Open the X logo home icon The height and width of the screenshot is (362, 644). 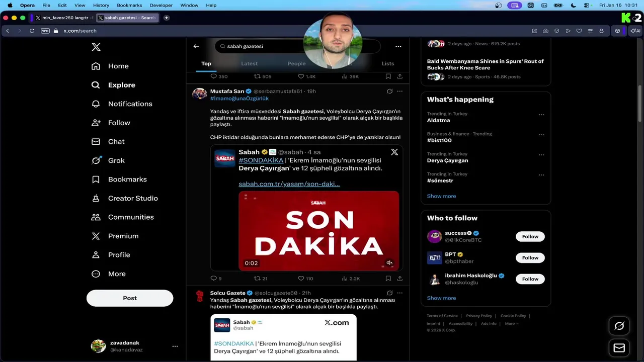point(96,47)
